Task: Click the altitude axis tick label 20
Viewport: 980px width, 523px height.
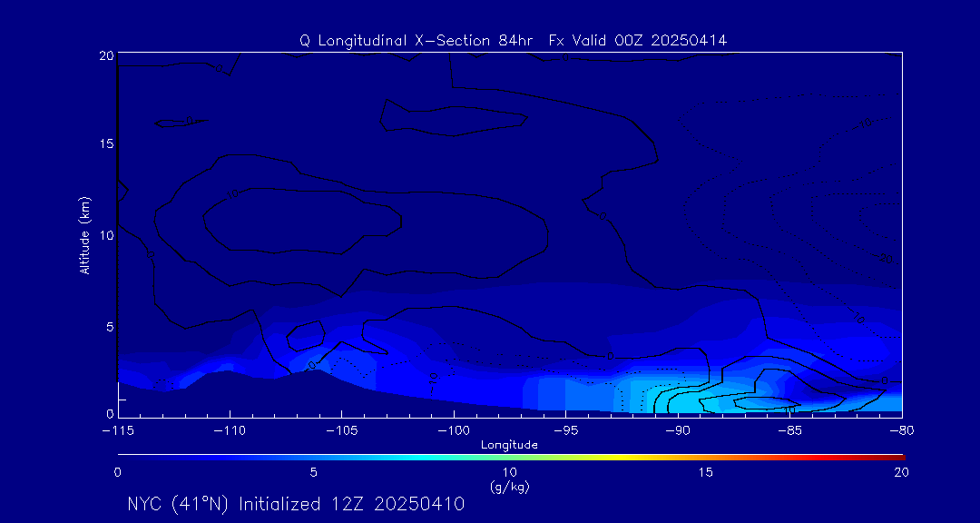Action: coord(105,55)
